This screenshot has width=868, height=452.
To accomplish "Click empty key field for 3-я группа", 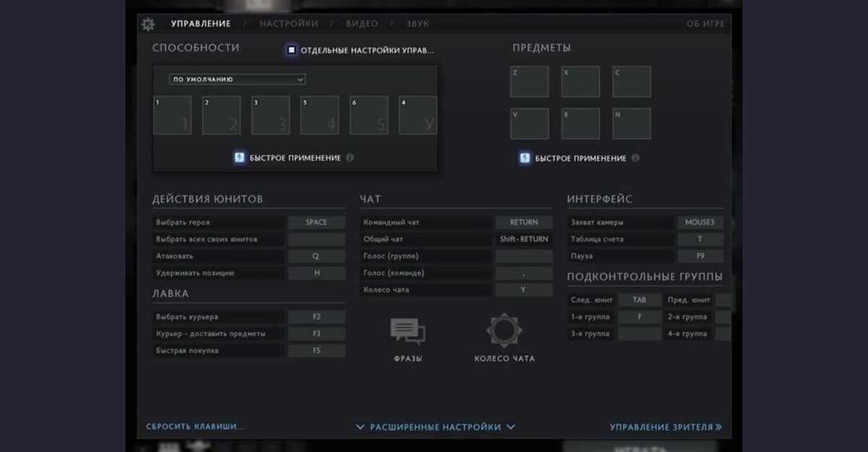I will [639, 334].
